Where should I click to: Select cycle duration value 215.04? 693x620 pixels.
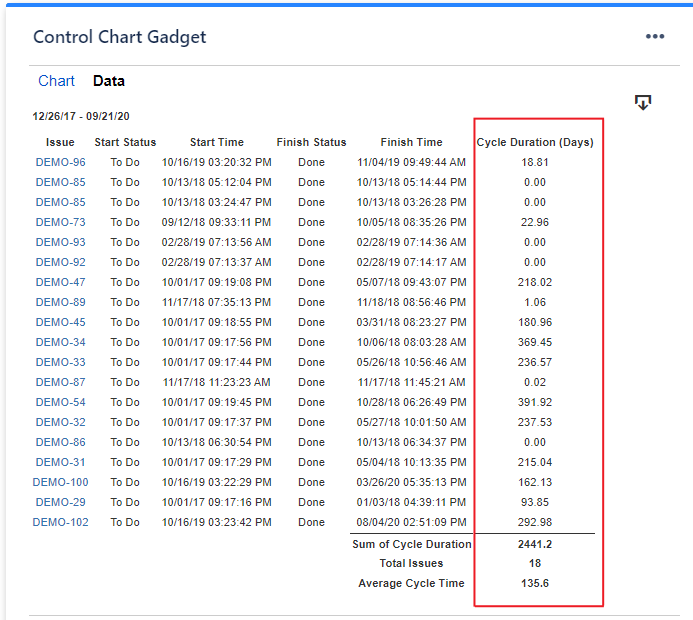(x=535, y=462)
